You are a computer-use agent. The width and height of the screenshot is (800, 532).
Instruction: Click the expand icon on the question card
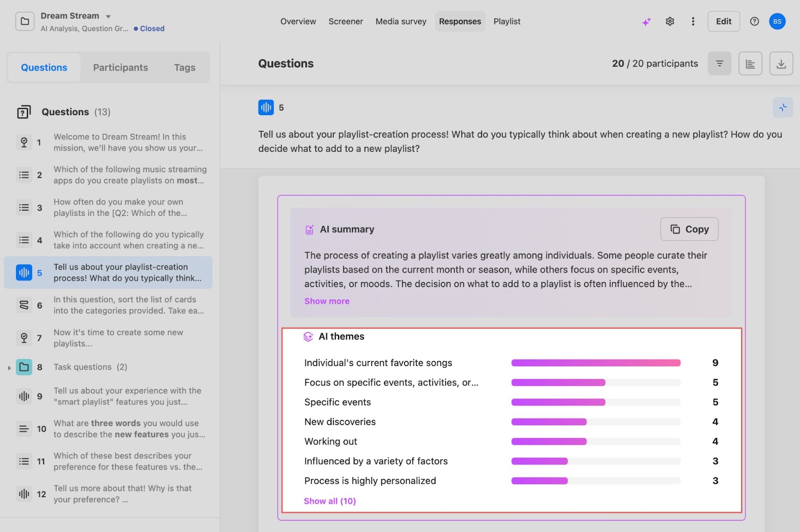point(783,107)
